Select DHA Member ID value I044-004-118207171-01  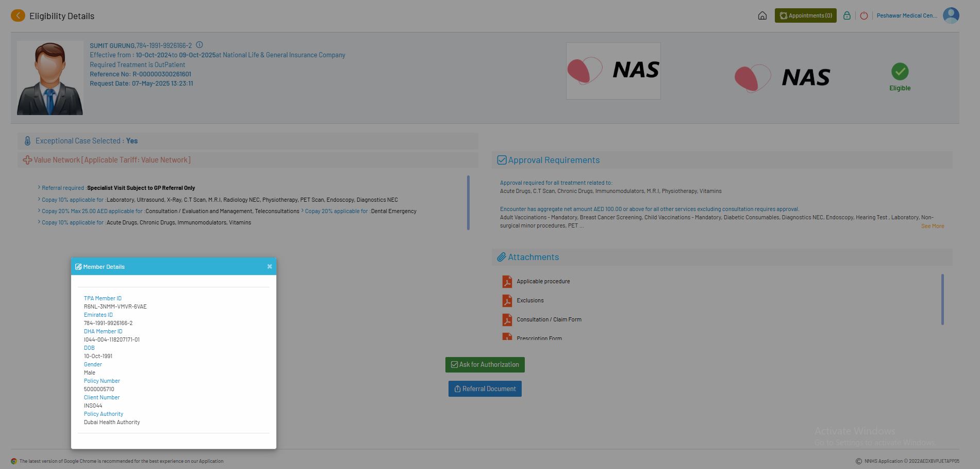click(x=112, y=339)
